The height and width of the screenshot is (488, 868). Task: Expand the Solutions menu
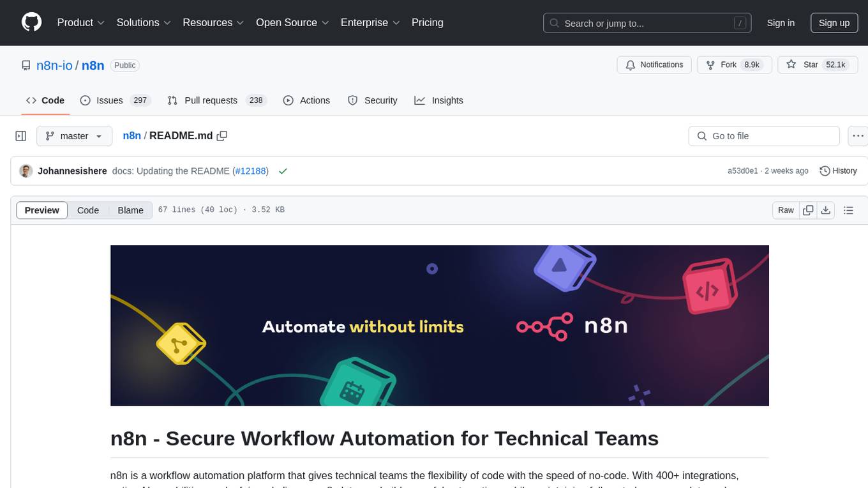[x=144, y=22]
